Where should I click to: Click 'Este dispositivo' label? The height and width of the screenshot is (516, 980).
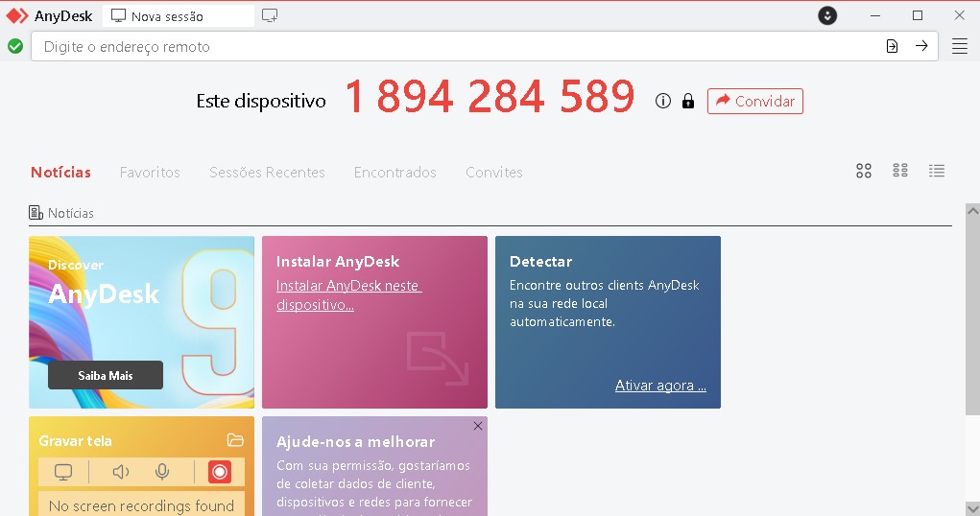[261, 102]
